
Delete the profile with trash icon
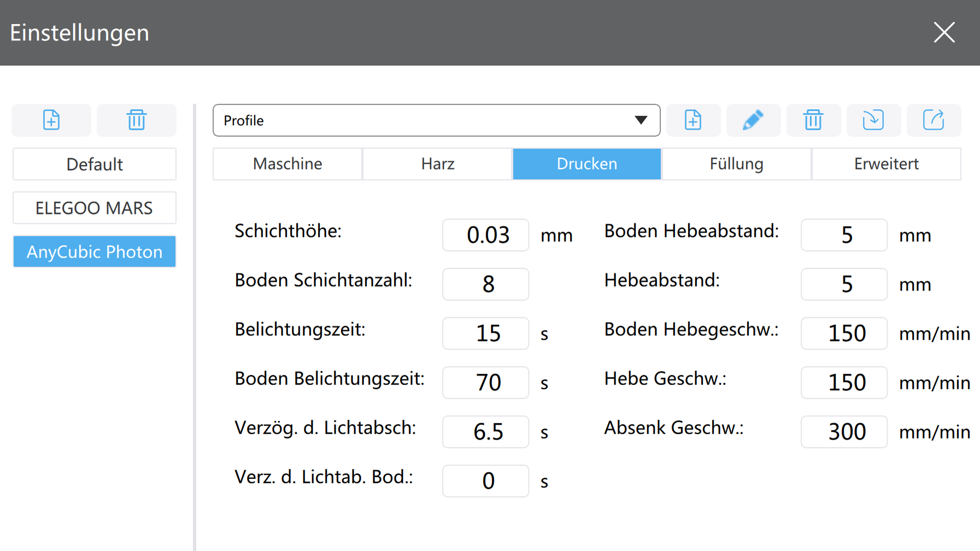click(x=813, y=120)
